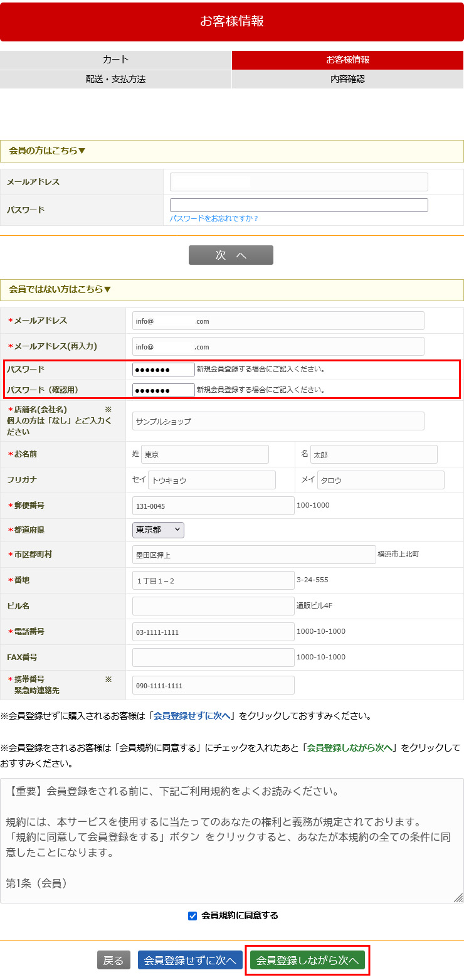Select the 配送・支払方法 step tab

pyautogui.click(x=115, y=79)
